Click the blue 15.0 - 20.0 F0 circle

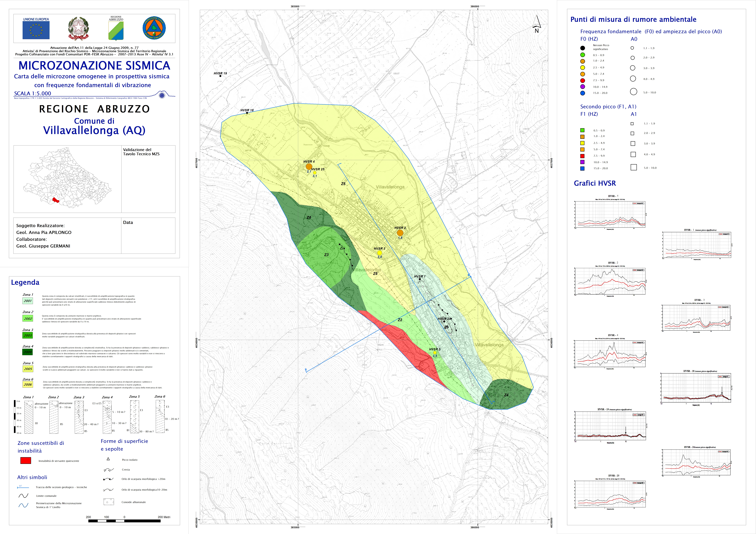point(582,93)
